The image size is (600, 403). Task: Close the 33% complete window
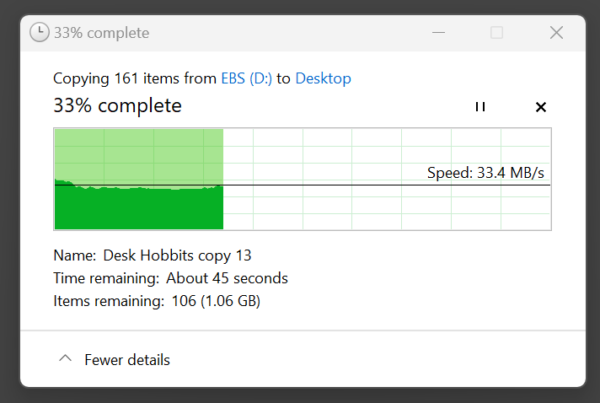557,33
